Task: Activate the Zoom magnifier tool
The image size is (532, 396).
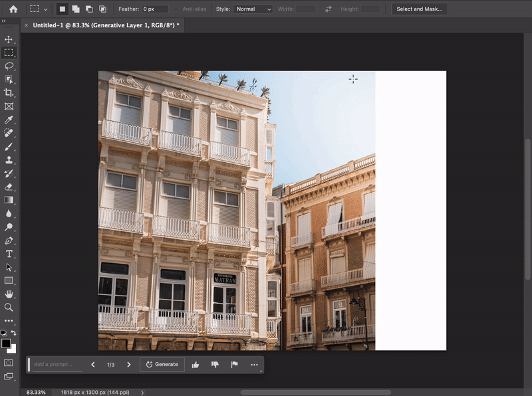Action: 9,307
